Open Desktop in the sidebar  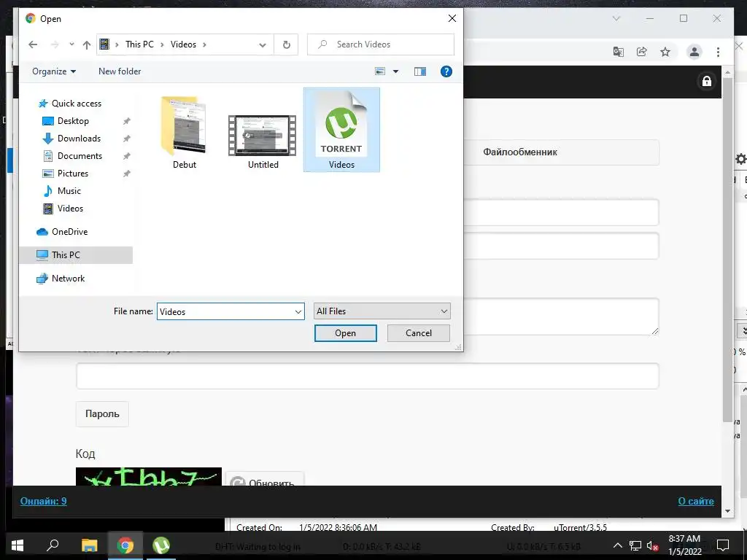click(73, 121)
